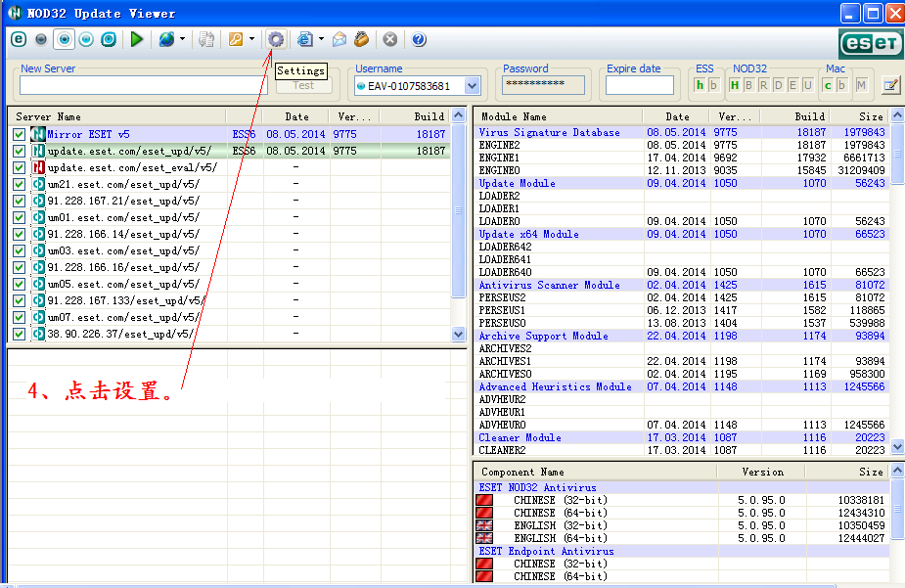Toggle the um21.eset.com server checkbox

click(x=19, y=185)
